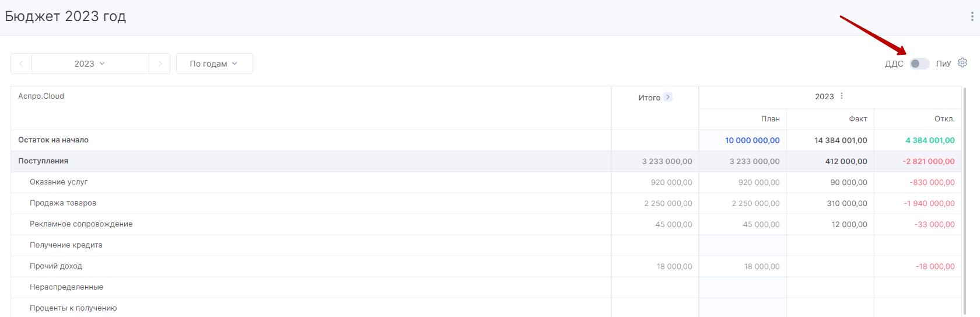Click the Факт column header
Image resolution: width=980 pixels, height=317 pixels.
[857, 119]
